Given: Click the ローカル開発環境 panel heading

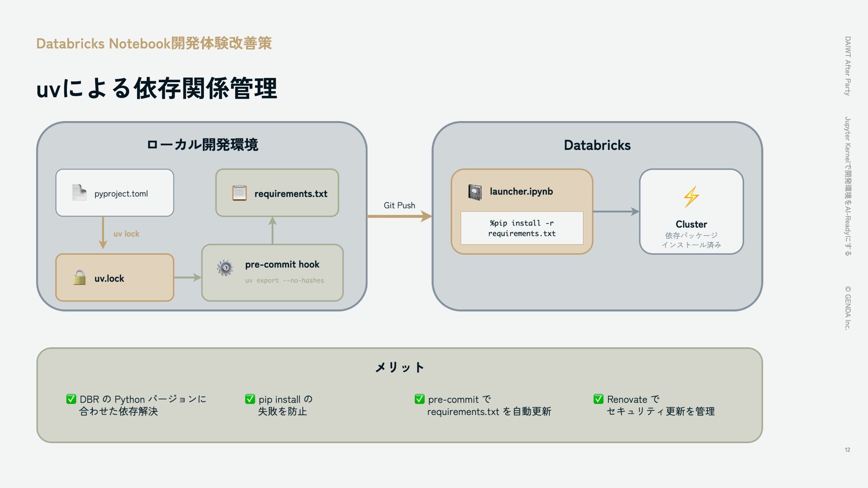Looking at the screenshot, I should (x=202, y=145).
